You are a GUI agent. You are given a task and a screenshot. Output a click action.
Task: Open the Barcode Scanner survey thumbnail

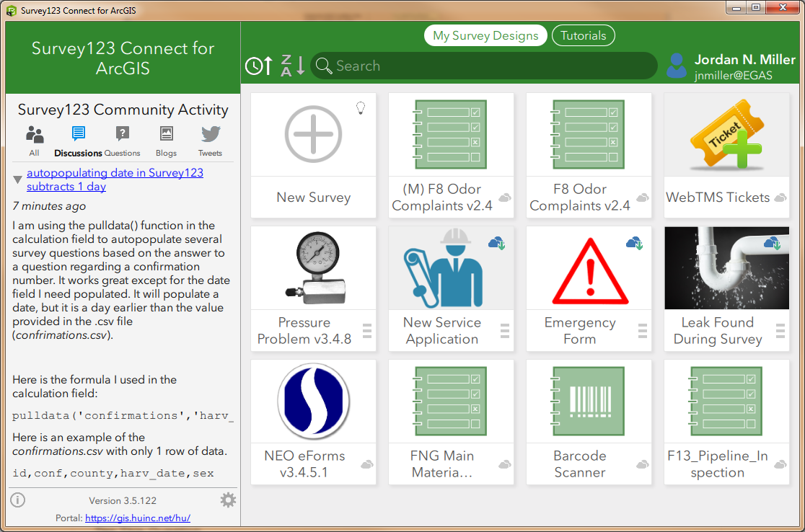point(589,402)
